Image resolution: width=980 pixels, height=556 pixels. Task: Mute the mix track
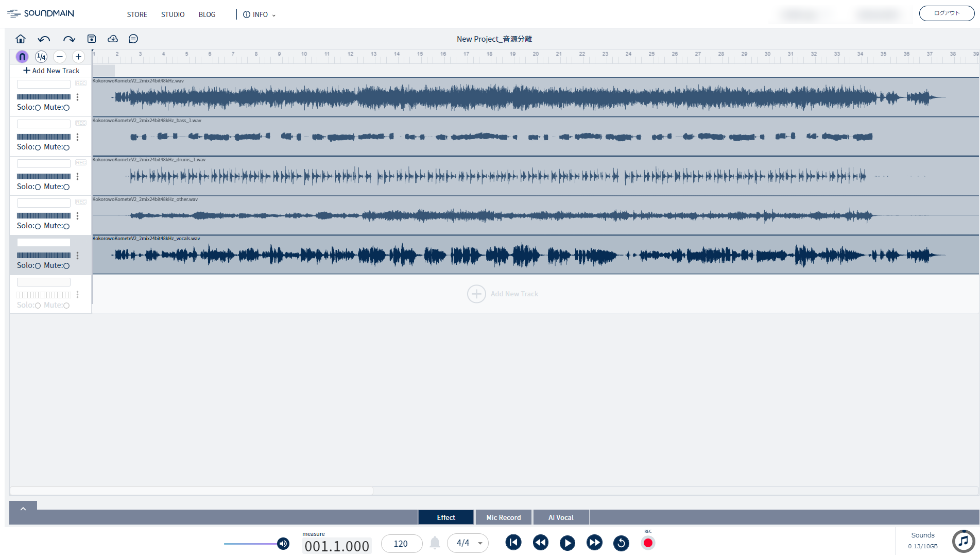click(x=66, y=108)
